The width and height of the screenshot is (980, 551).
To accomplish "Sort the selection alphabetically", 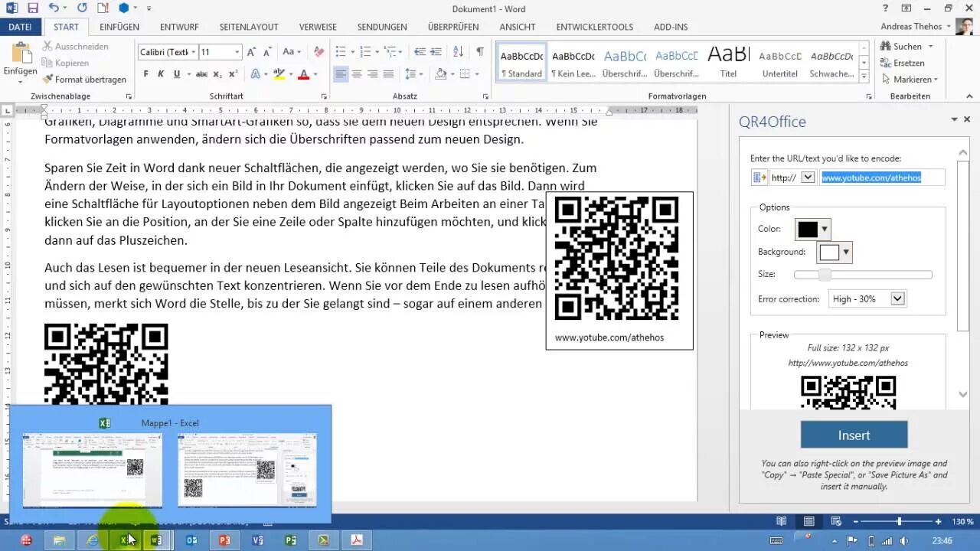I will [x=459, y=52].
